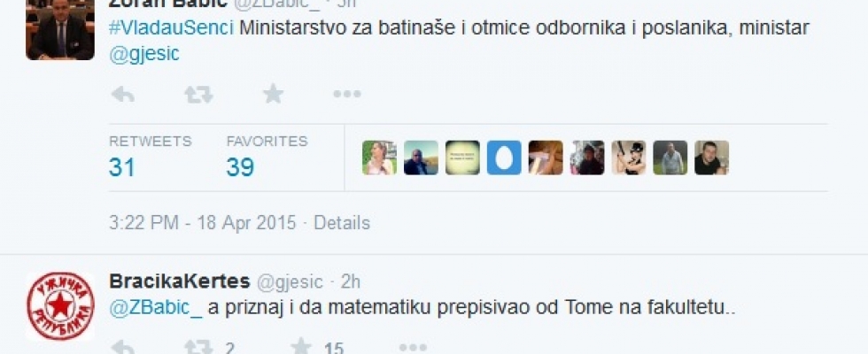Reply to Zoran Babic's tweet

click(122, 94)
